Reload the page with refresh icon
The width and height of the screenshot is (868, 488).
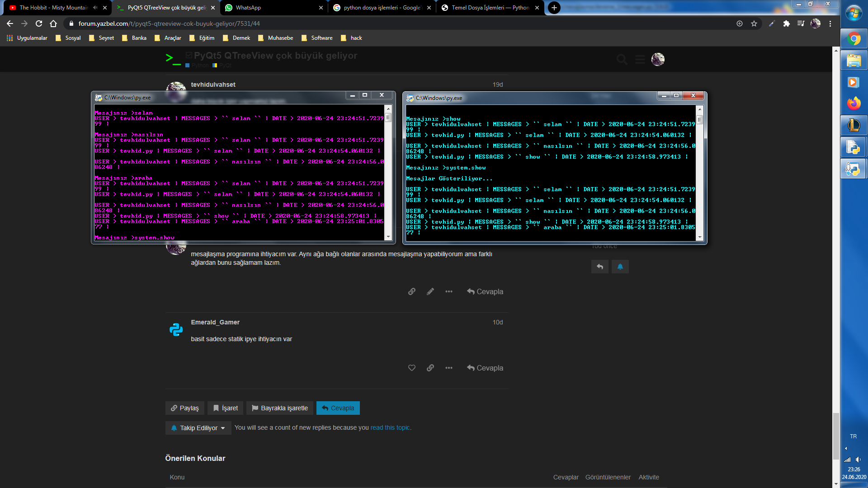coord(39,23)
